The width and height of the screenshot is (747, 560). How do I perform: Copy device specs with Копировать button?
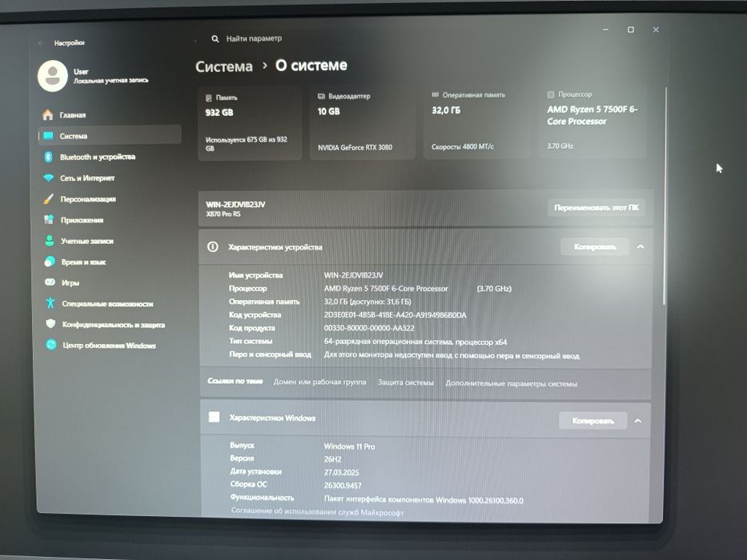tap(595, 246)
